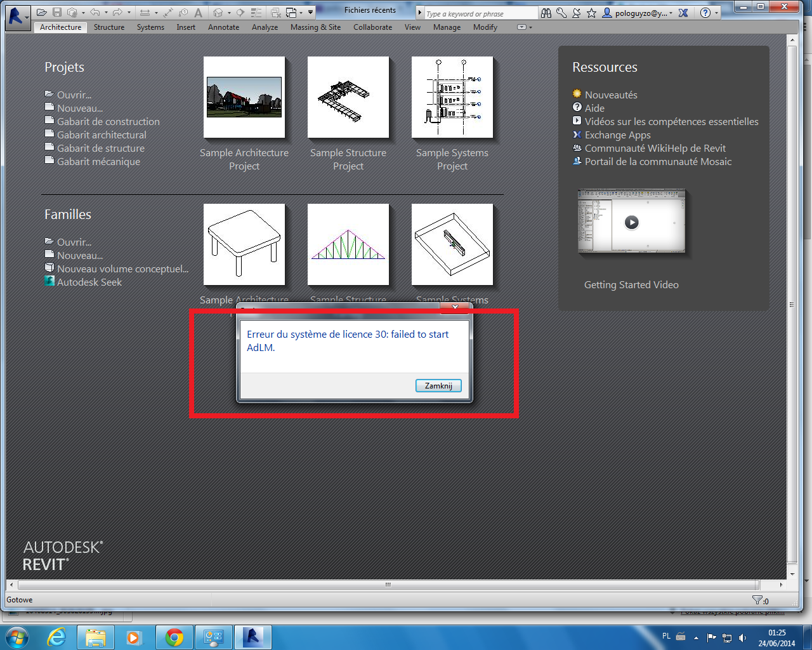This screenshot has width=812, height=650.
Task: Open the Annotate ribbon tab
Action: click(223, 27)
